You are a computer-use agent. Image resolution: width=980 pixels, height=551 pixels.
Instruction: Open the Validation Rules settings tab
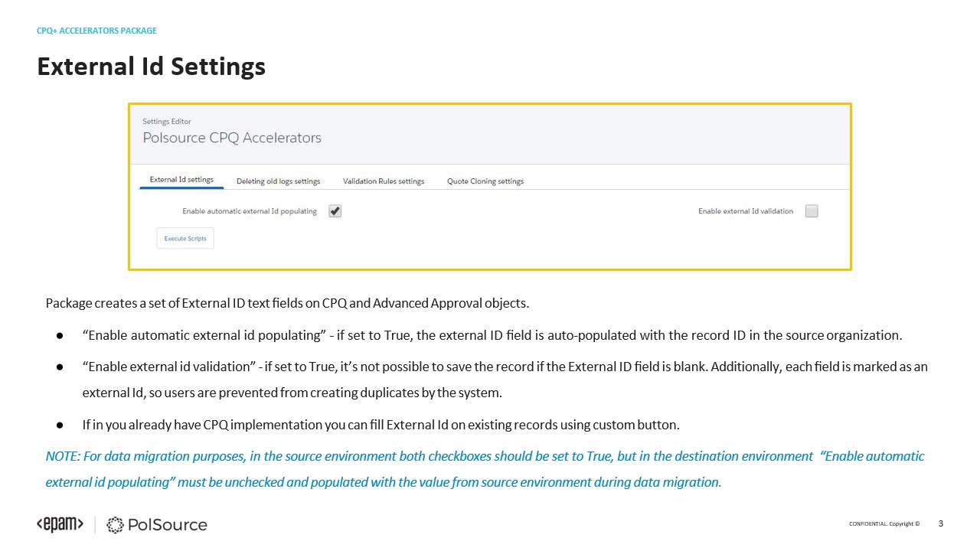click(384, 181)
